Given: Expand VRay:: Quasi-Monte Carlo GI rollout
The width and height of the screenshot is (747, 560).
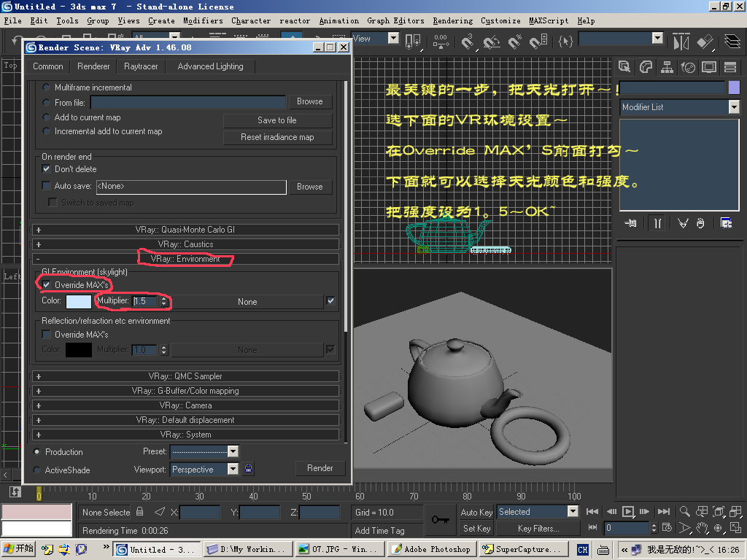Looking at the screenshot, I should click(x=185, y=230).
